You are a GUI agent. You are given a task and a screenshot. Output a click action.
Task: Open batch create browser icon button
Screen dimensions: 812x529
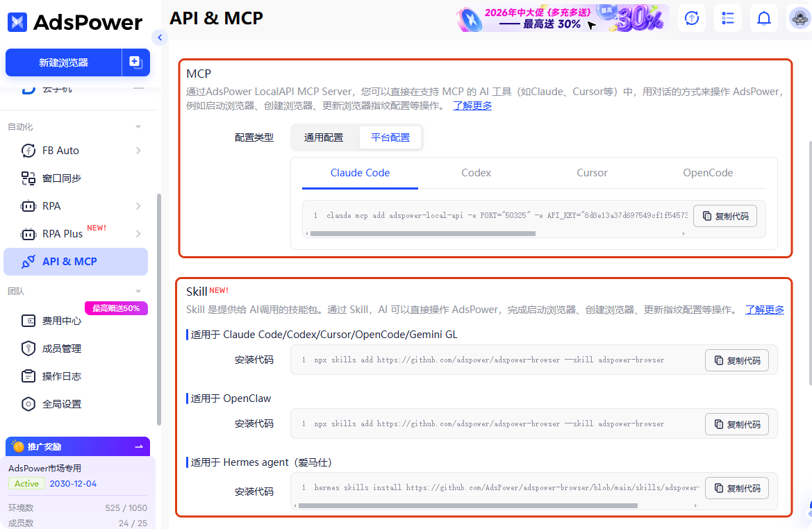point(135,62)
